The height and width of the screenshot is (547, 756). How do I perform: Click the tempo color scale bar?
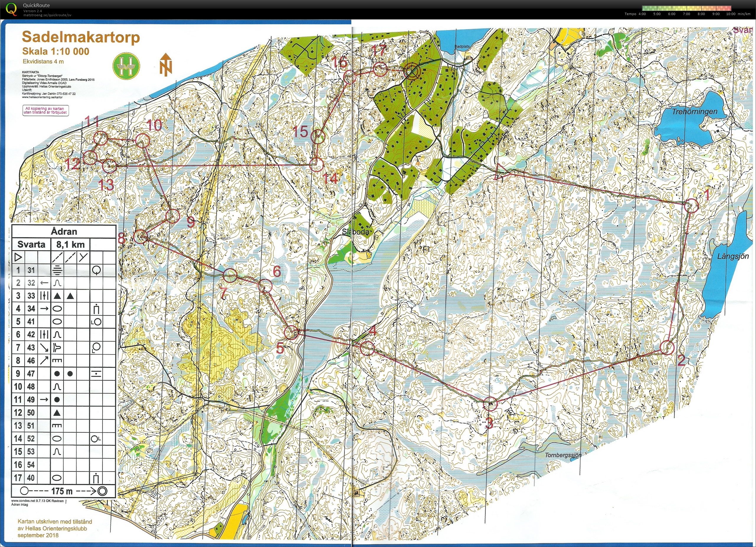pyautogui.click(x=686, y=8)
